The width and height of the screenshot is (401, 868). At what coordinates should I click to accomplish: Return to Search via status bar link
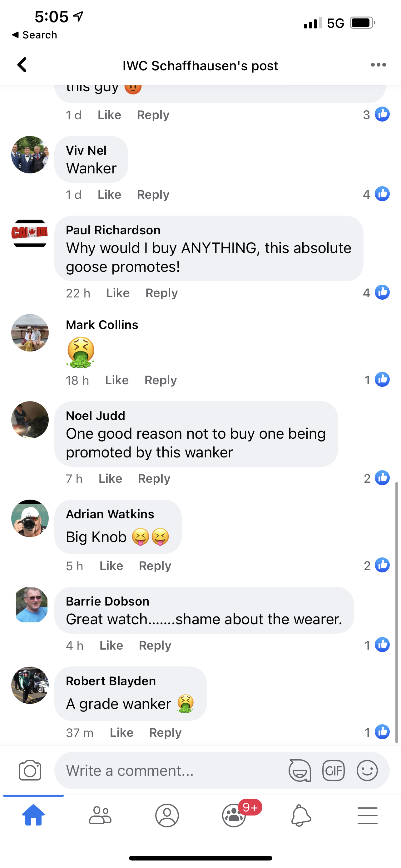click(35, 35)
